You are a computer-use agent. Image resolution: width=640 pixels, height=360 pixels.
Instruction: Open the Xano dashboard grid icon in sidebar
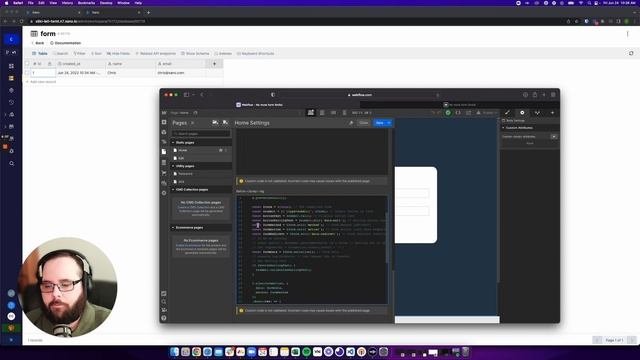pos(11,66)
